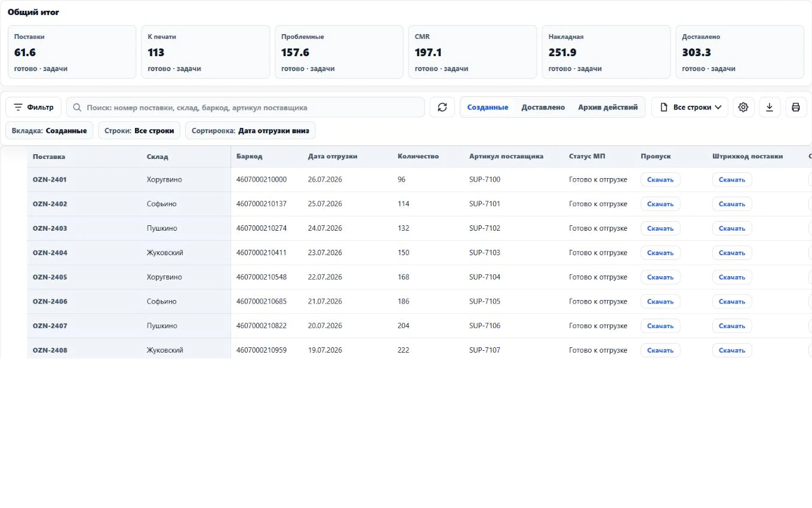Open table settings gear icon
This screenshot has width=812, height=508.
[x=743, y=108]
